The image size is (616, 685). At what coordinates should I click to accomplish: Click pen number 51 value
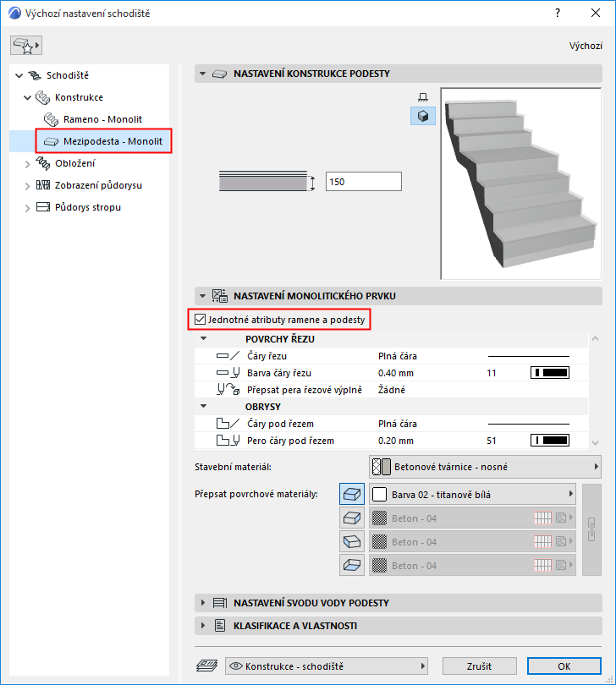pos(492,441)
